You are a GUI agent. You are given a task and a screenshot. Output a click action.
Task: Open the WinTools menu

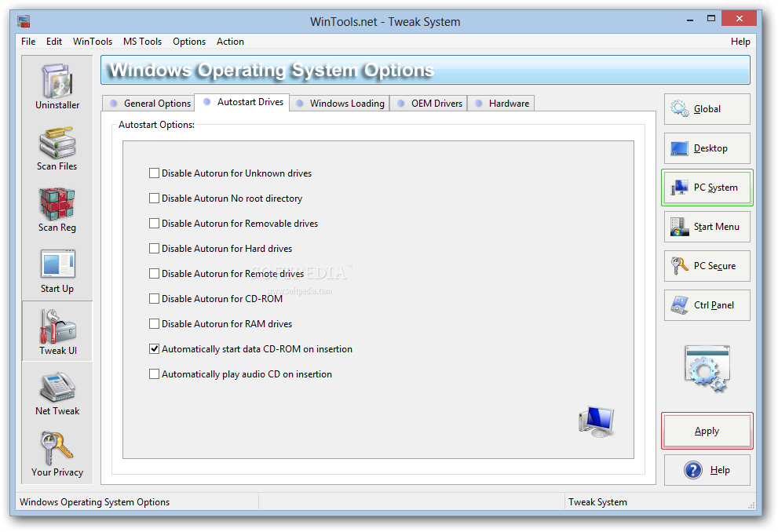click(x=93, y=42)
